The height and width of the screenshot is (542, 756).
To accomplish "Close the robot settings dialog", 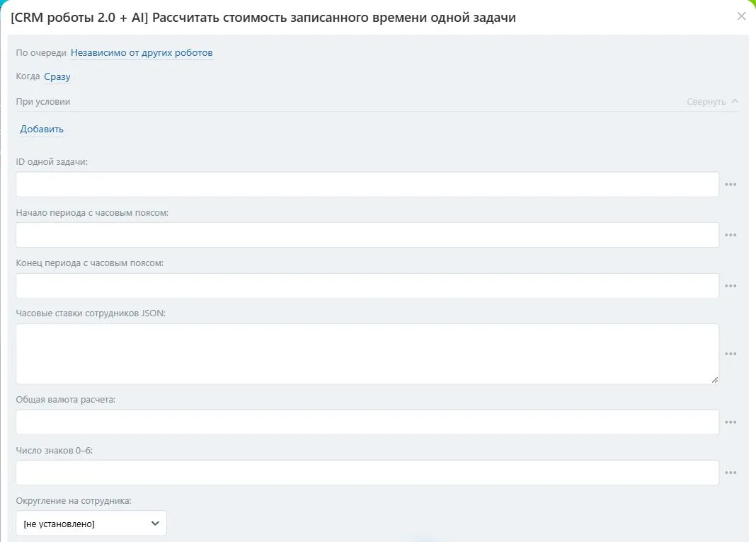I will click(741, 16).
